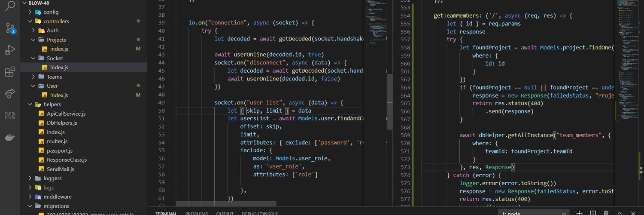Screen dimensions: 644x215
Task: Collapse the controllers folder
Action: pos(30,21)
